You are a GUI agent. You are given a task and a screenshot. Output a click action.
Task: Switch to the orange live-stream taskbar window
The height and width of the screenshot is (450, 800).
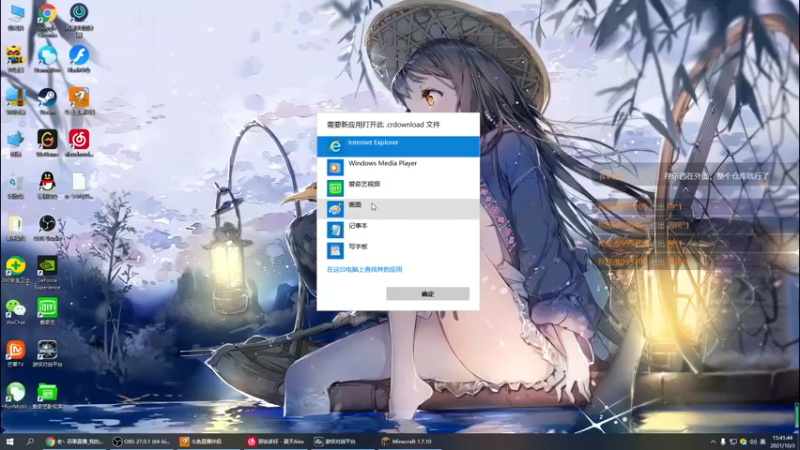pos(208,441)
